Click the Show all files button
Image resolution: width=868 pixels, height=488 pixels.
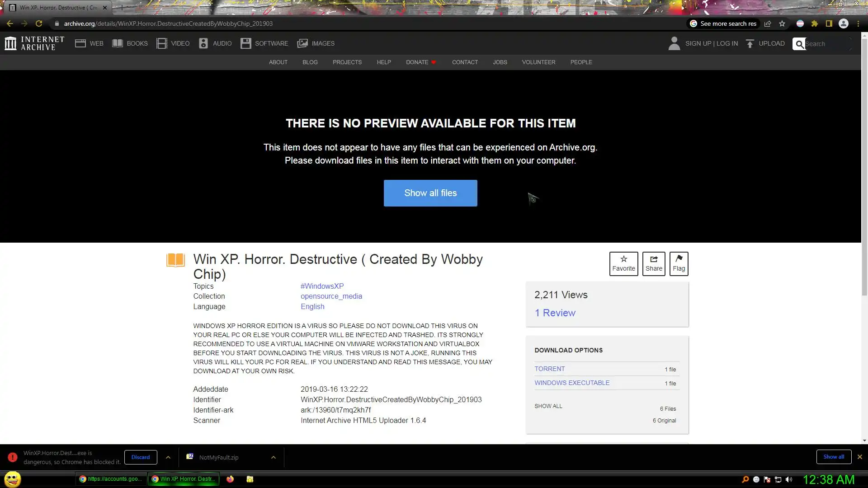430,193
